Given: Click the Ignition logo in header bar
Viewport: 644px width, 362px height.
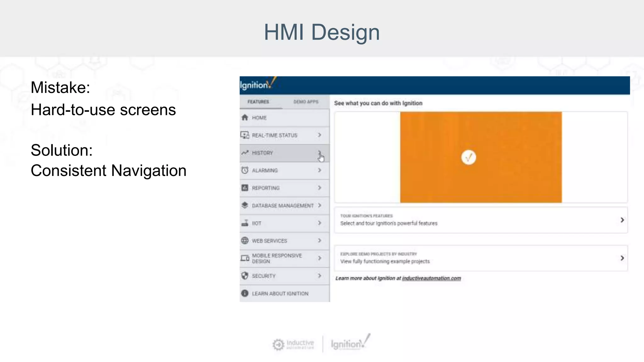Looking at the screenshot, I should click(258, 84).
